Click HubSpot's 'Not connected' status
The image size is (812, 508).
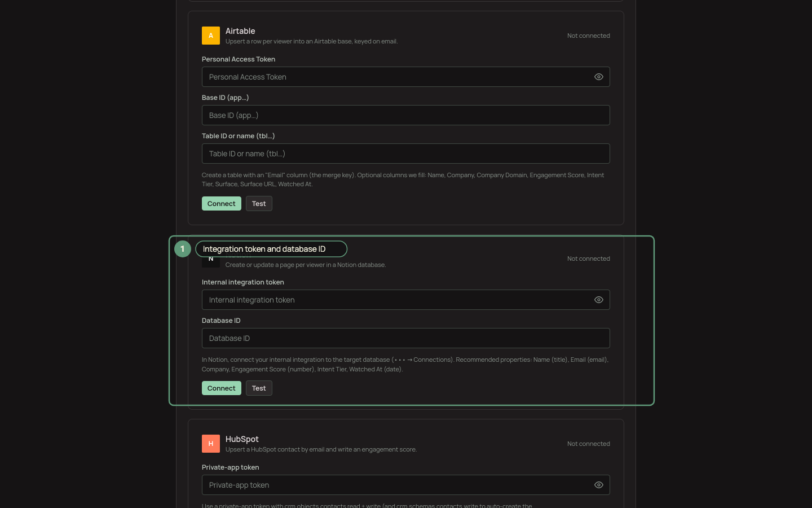(x=589, y=444)
